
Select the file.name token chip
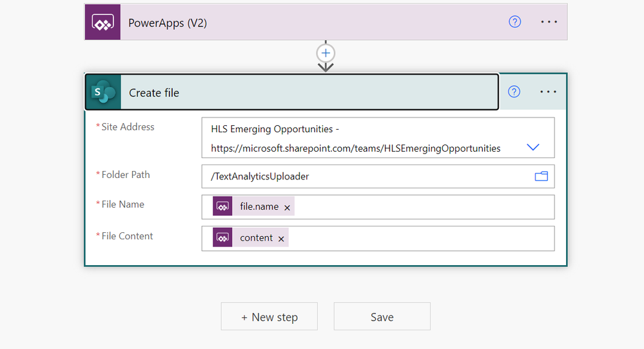point(259,206)
